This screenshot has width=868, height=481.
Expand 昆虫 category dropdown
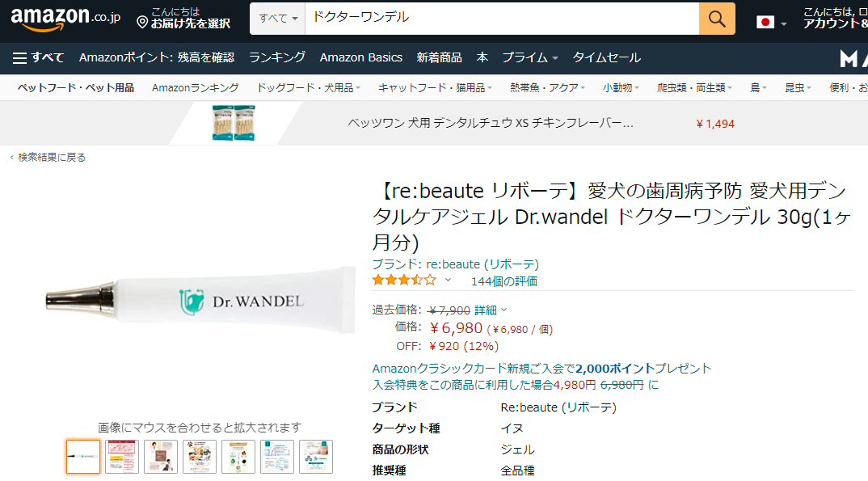(798, 87)
